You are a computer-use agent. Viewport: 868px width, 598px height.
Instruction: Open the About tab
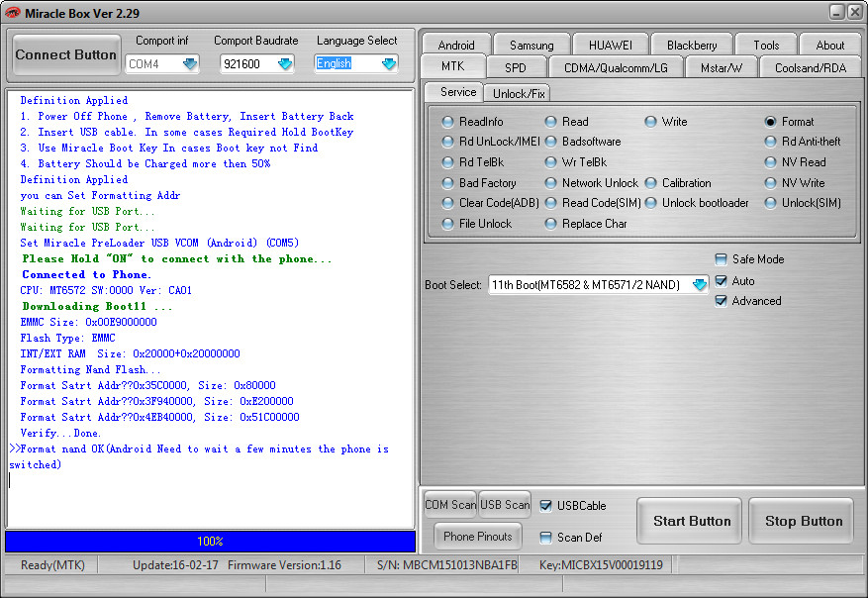829,45
